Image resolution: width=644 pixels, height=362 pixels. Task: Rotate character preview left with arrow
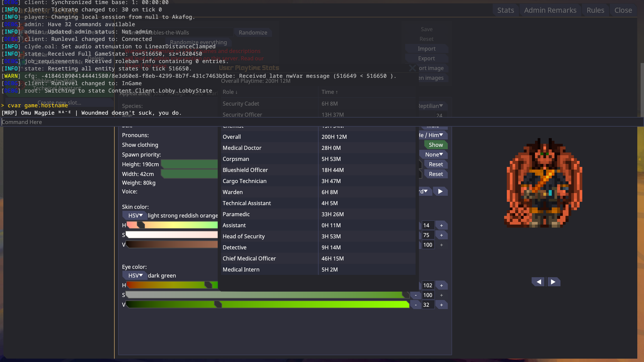click(538, 282)
